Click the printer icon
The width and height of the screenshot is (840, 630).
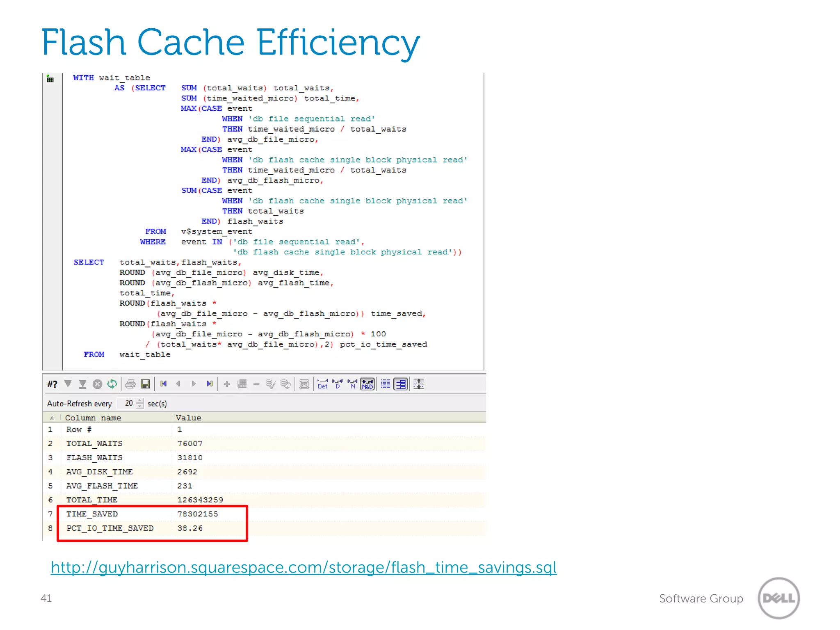click(130, 384)
